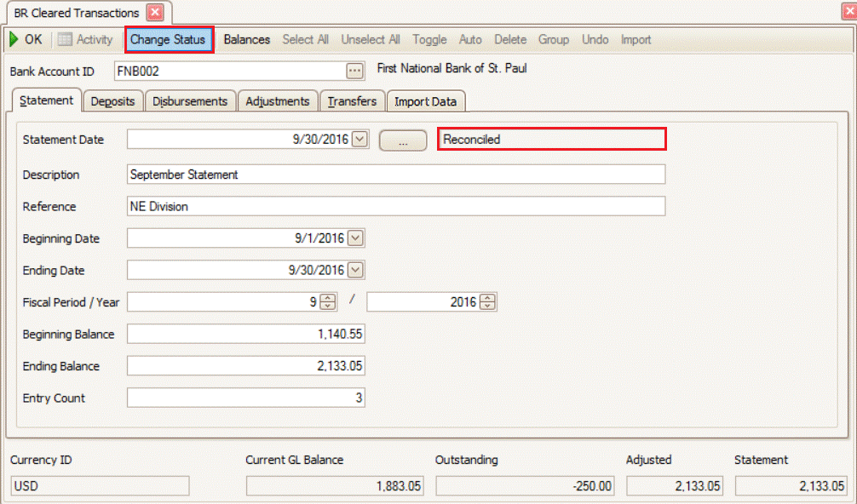Screen dimensions: 857x504
Task: Click the Reference field with NE Division
Action: point(395,207)
